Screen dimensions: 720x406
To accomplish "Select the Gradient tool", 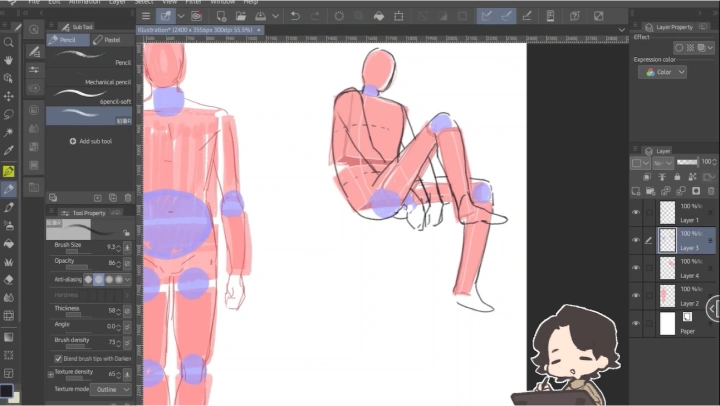I will pos(8,337).
